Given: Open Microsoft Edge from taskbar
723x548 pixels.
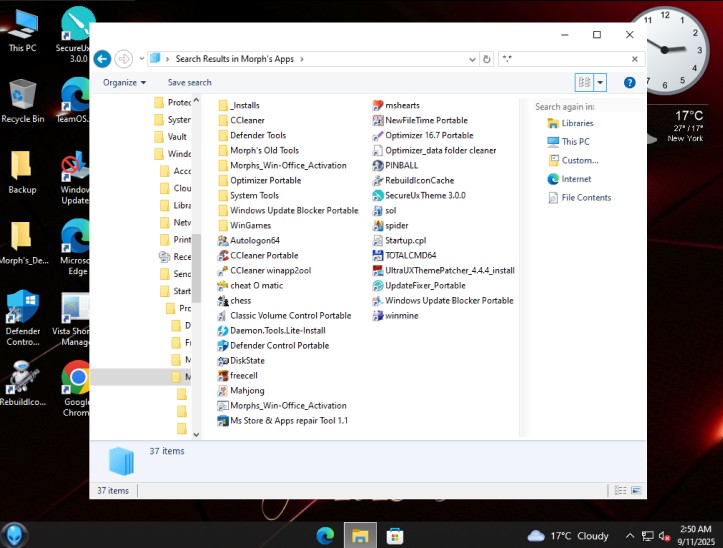Looking at the screenshot, I should click(326, 536).
